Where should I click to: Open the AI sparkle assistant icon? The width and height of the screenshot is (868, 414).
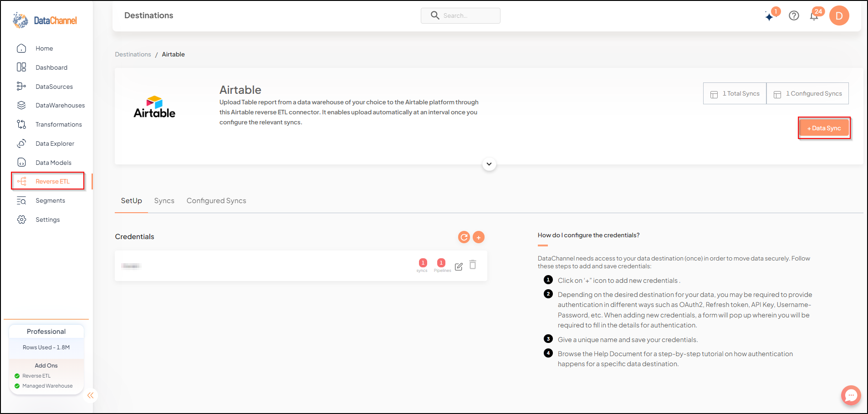click(x=770, y=17)
